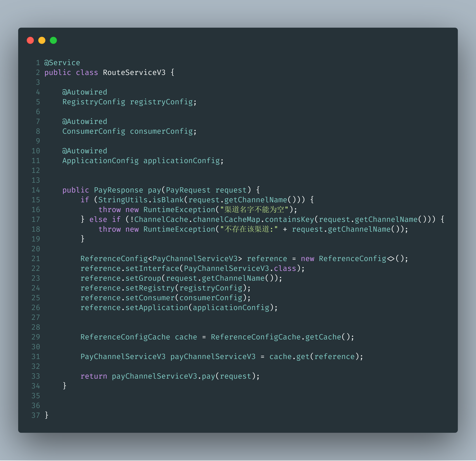
Task: Click the green maximize window dot
Action: (53, 40)
